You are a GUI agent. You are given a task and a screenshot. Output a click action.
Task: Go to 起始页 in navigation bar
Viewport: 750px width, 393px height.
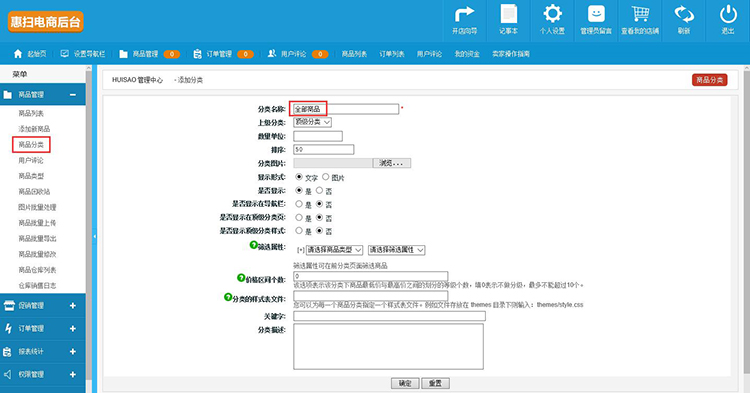pos(30,54)
